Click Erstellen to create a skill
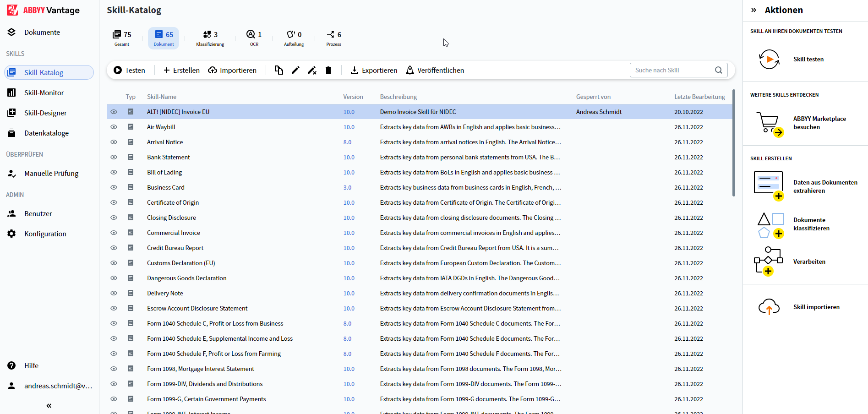 tap(181, 70)
